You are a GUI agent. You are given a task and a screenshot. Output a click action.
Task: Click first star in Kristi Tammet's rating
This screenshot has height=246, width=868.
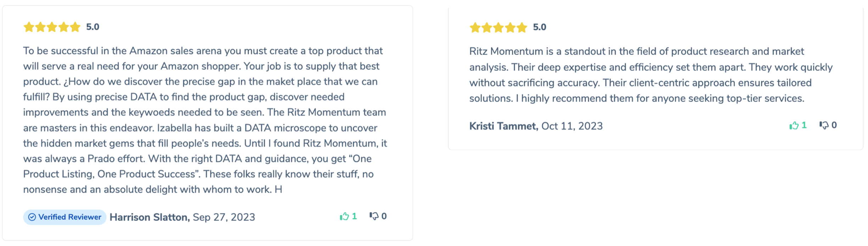[475, 27]
